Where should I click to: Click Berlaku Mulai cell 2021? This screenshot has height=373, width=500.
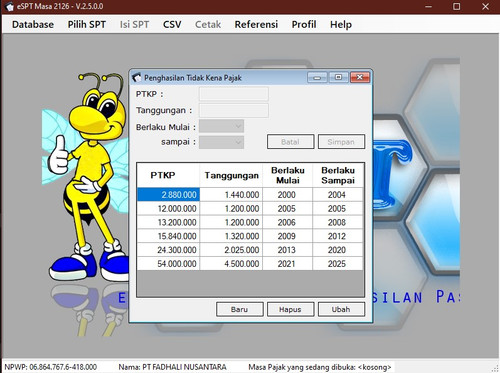click(288, 264)
